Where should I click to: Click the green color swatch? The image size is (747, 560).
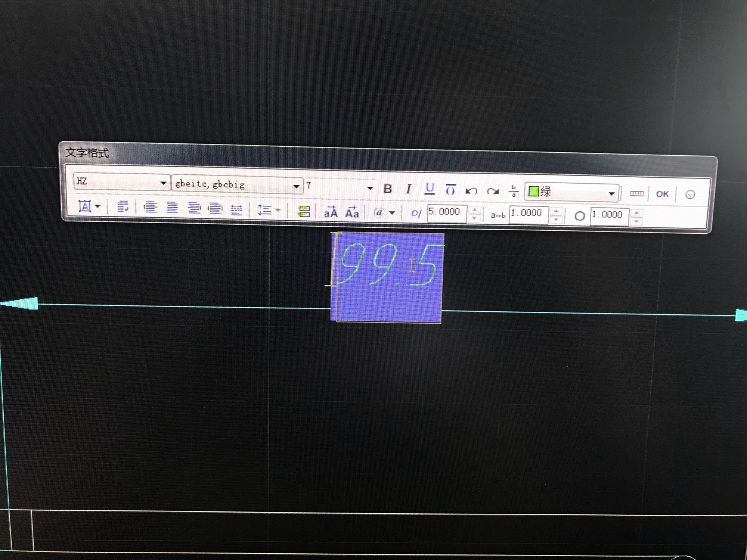pyautogui.click(x=534, y=191)
